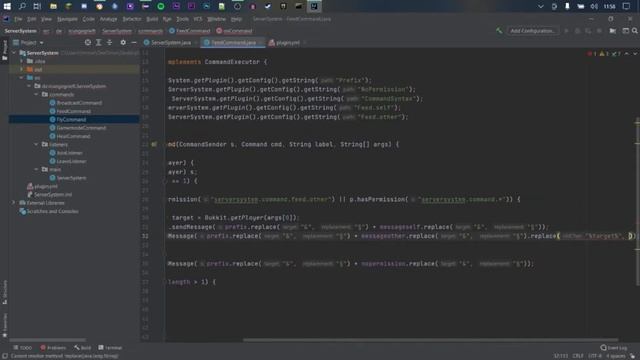Open the Build menu
Image resolution: width=640 pixels, height=360 pixels.
(x=152, y=19)
